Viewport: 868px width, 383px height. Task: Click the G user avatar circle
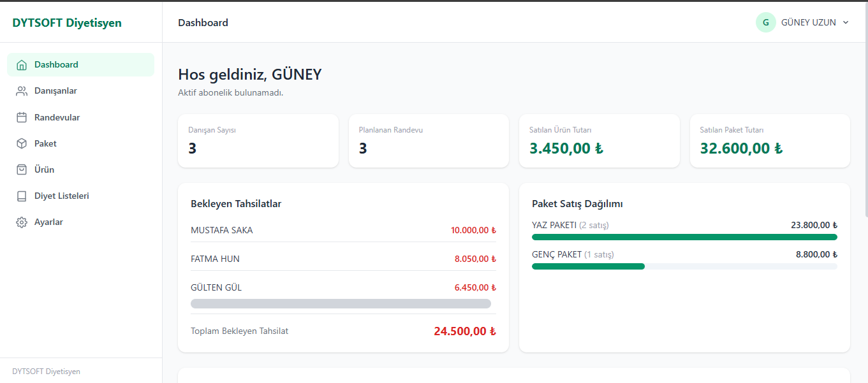pos(766,22)
